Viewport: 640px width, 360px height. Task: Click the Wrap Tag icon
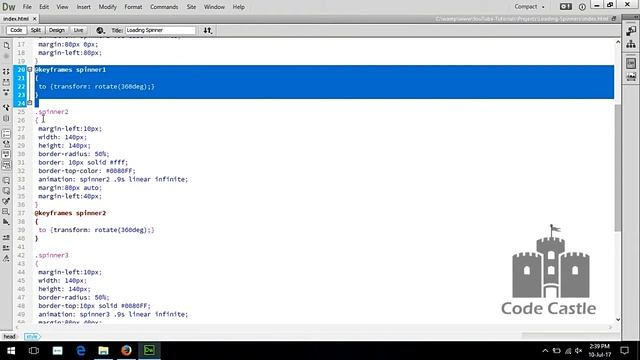[6, 201]
